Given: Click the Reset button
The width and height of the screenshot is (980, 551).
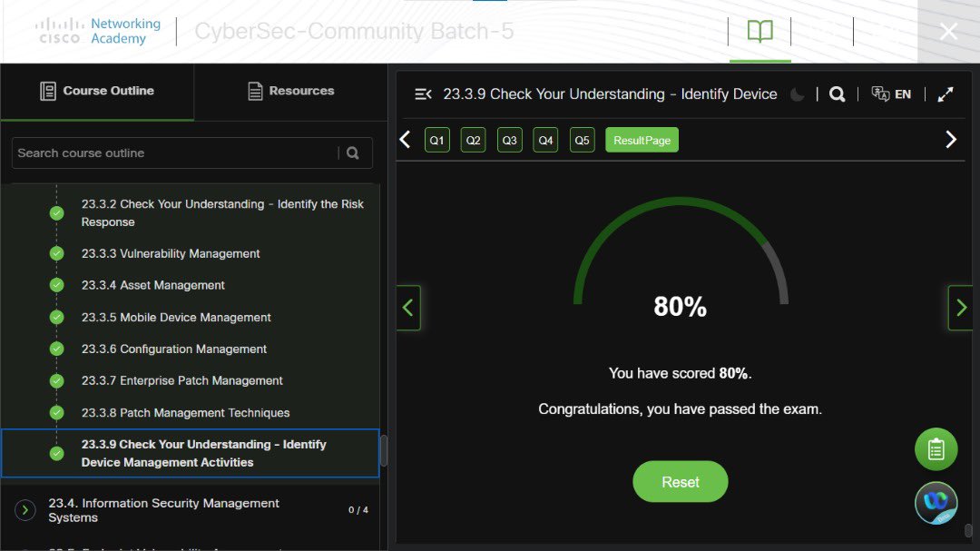Looking at the screenshot, I should coord(680,482).
